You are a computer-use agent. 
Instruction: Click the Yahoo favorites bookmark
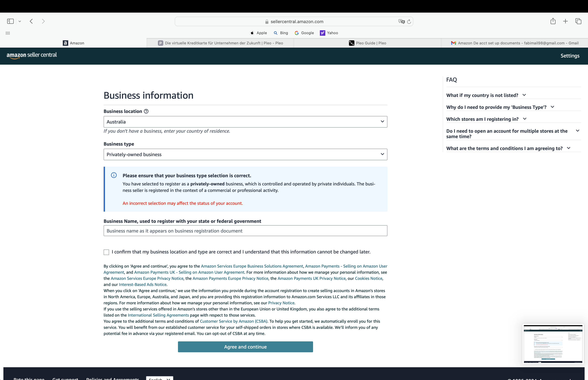(x=329, y=33)
